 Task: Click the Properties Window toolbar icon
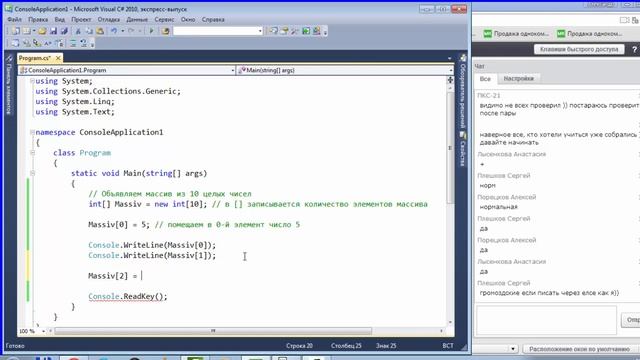pyautogui.click(x=284, y=31)
